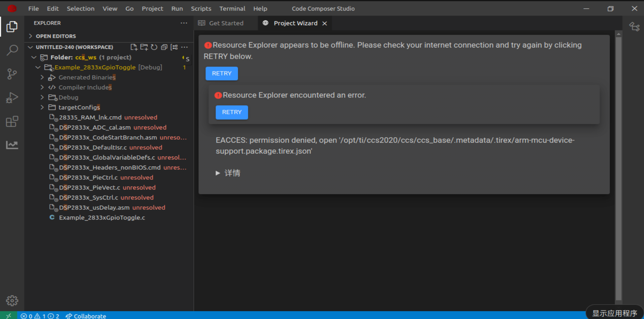
Task: Open the Extensions view
Action: click(12, 121)
